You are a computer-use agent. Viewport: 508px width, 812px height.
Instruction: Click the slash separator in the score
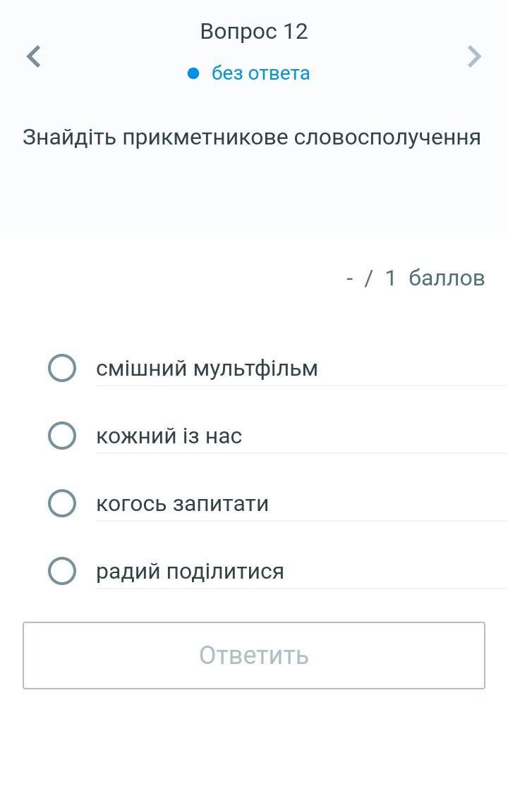(x=368, y=278)
